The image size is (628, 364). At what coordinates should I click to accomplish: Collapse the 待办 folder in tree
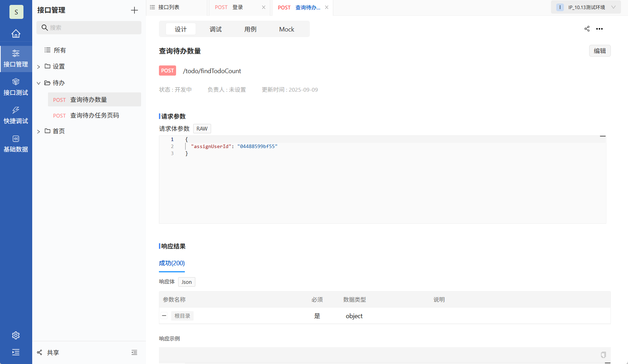coord(39,83)
